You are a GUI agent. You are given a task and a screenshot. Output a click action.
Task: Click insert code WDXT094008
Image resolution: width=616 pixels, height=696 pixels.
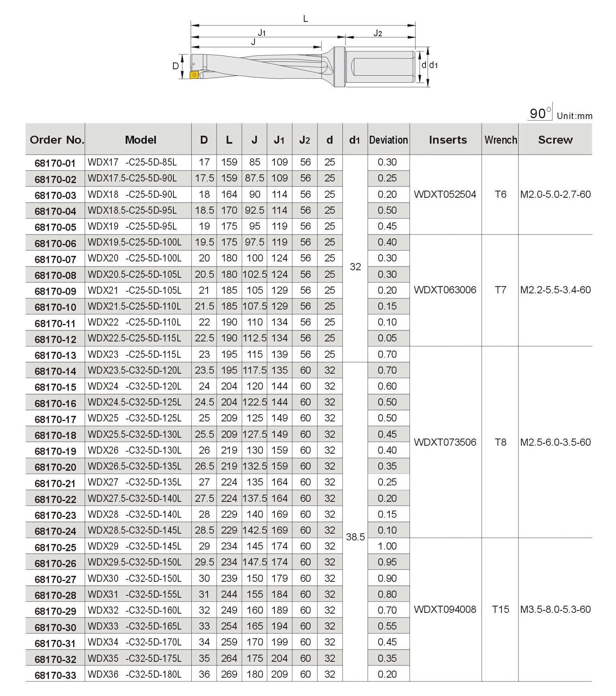tap(445, 609)
